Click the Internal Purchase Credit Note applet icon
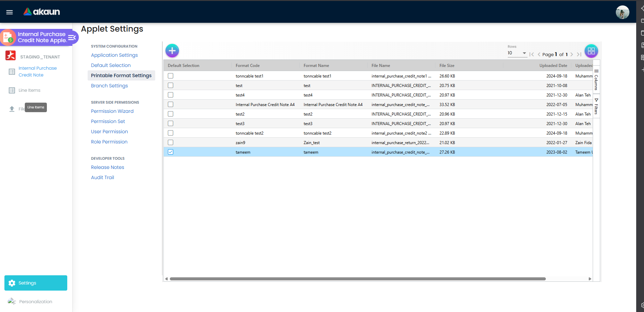This screenshot has width=644, height=312. (8, 37)
